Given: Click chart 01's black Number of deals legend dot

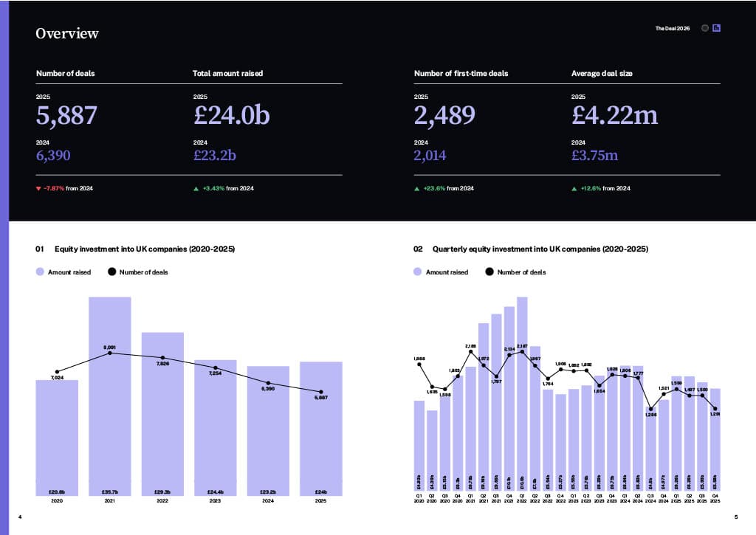Looking at the screenshot, I should pyautogui.click(x=112, y=272).
